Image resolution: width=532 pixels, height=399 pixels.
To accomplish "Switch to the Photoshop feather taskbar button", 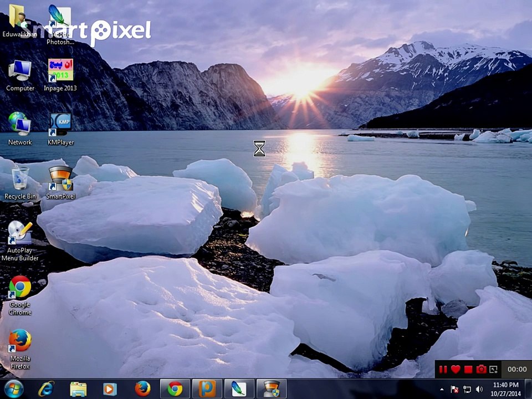I will 239,389.
